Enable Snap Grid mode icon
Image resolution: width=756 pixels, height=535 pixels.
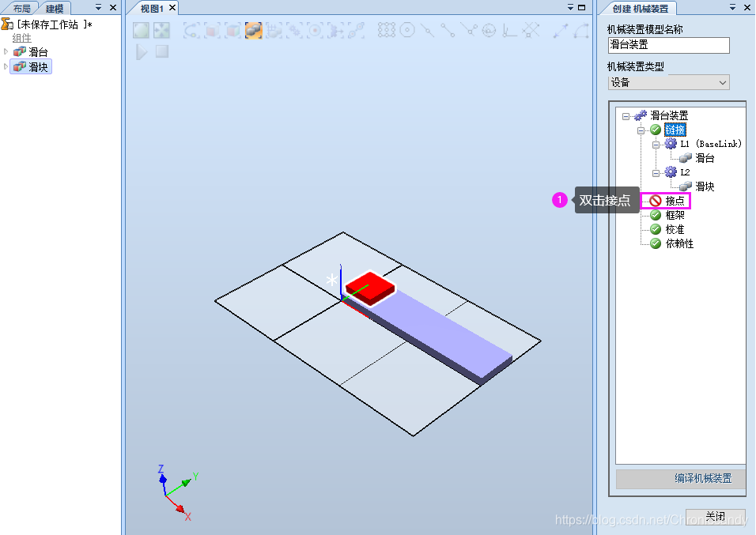tap(531, 30)
